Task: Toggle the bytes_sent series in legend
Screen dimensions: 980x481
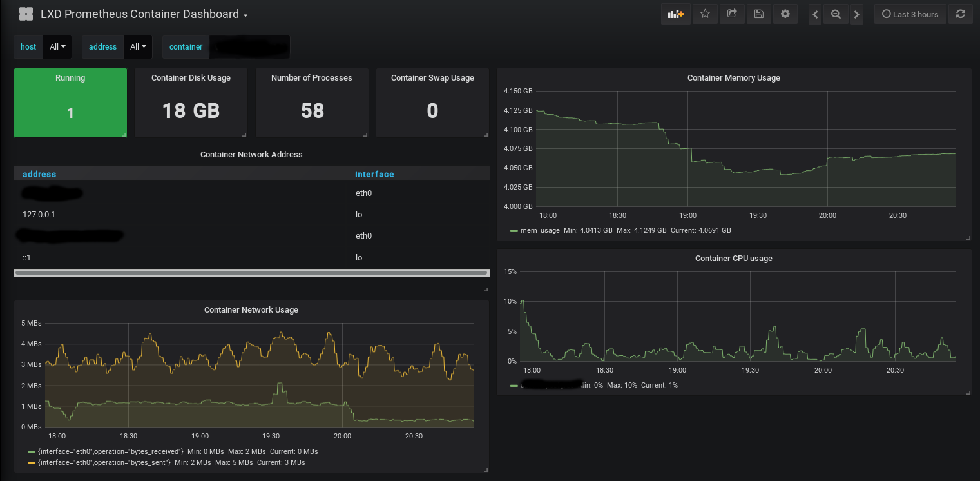Action: (x=104, y=462)
